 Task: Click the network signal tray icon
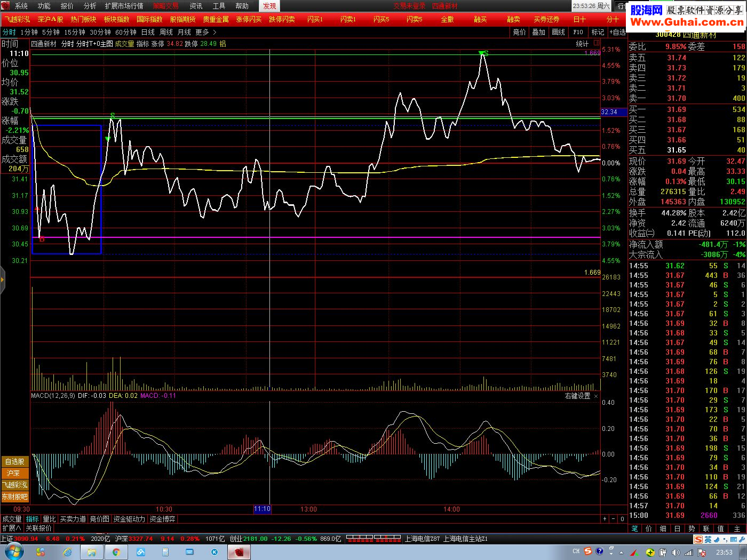[x=689, y=553]
